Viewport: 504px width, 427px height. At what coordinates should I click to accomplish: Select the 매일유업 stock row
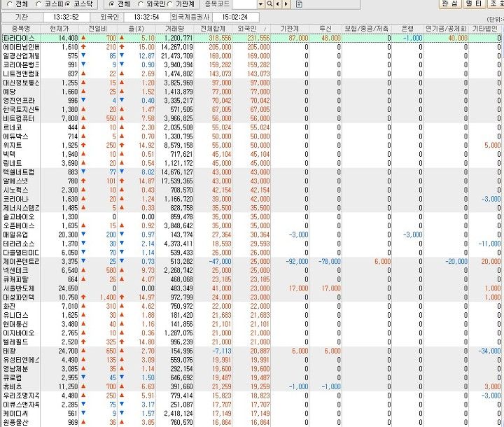point(252,234)
